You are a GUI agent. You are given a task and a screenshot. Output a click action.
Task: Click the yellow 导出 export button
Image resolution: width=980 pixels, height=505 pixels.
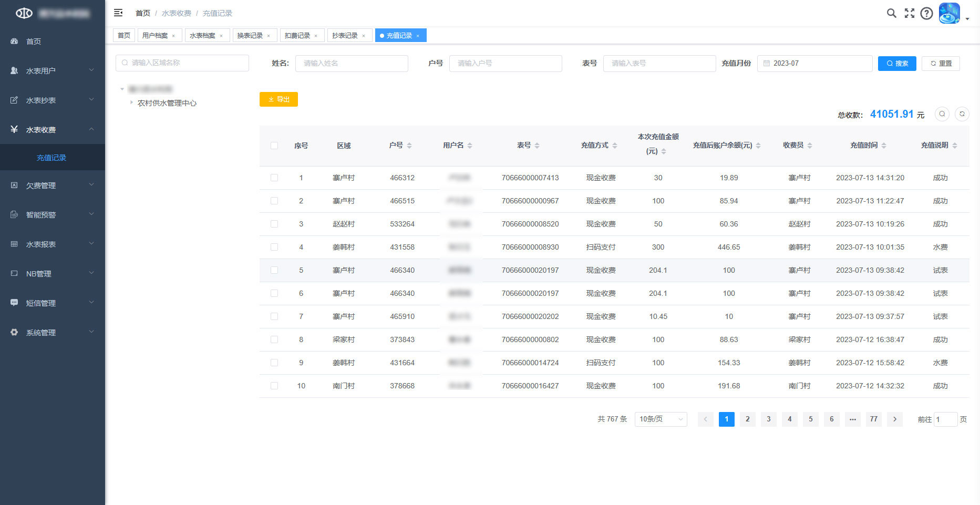click(278, 99)
